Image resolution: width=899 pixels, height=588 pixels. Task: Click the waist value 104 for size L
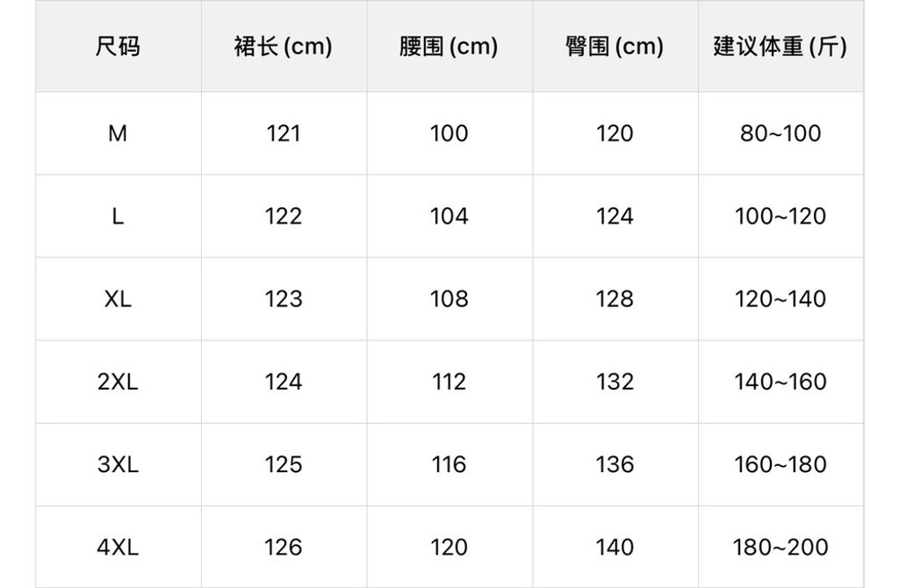coord(449,216)
